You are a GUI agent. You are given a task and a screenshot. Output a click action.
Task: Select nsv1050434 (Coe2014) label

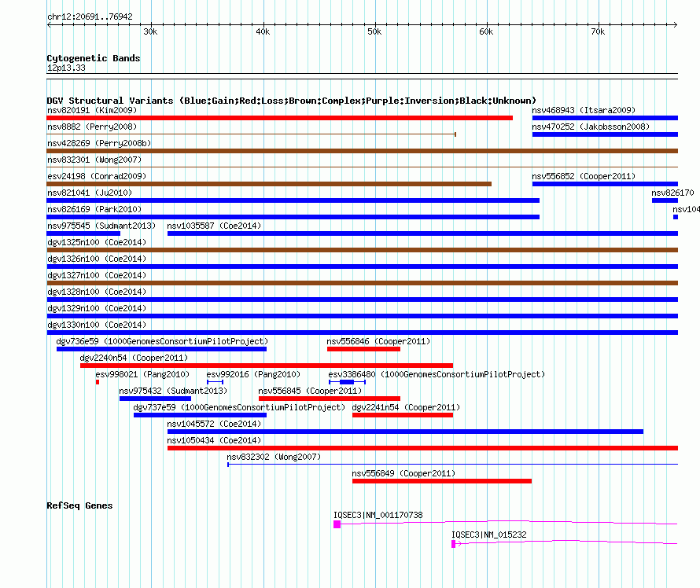pyautogui.click(x=214, y=440)
